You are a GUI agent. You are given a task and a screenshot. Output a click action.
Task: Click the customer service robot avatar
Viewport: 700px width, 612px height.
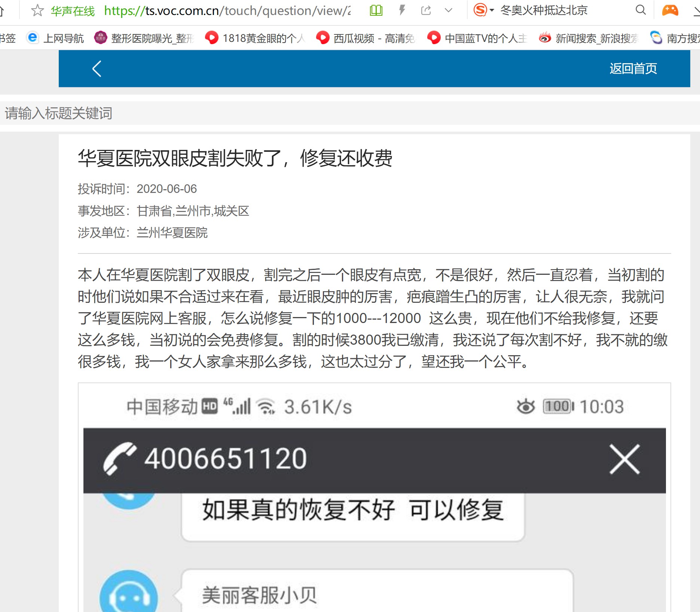[129, 592]
